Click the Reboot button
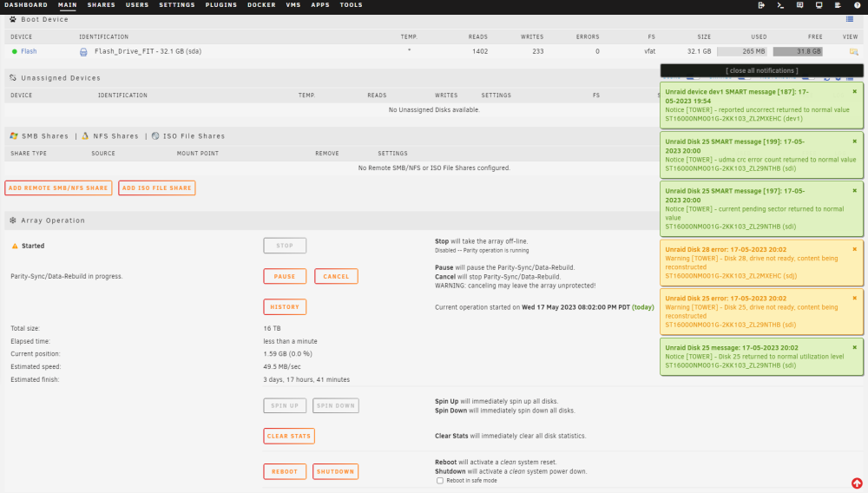 pos(285,471)
